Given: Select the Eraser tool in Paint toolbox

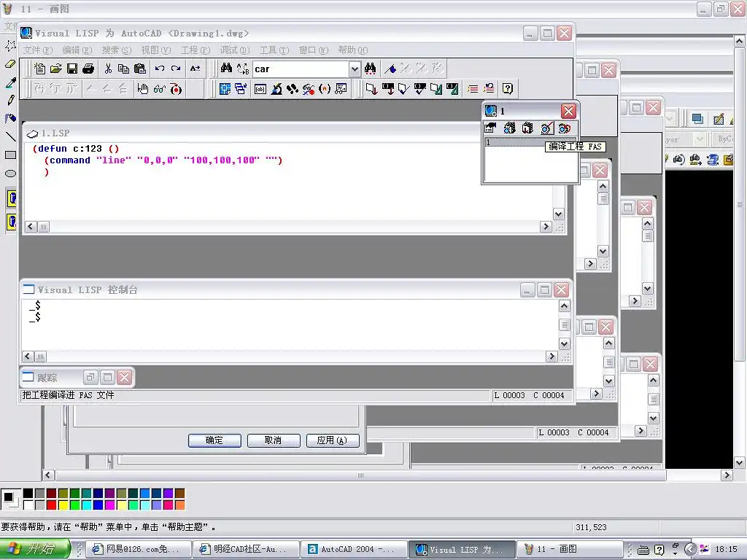Looking at the screenshot, I should click(10, 64).
